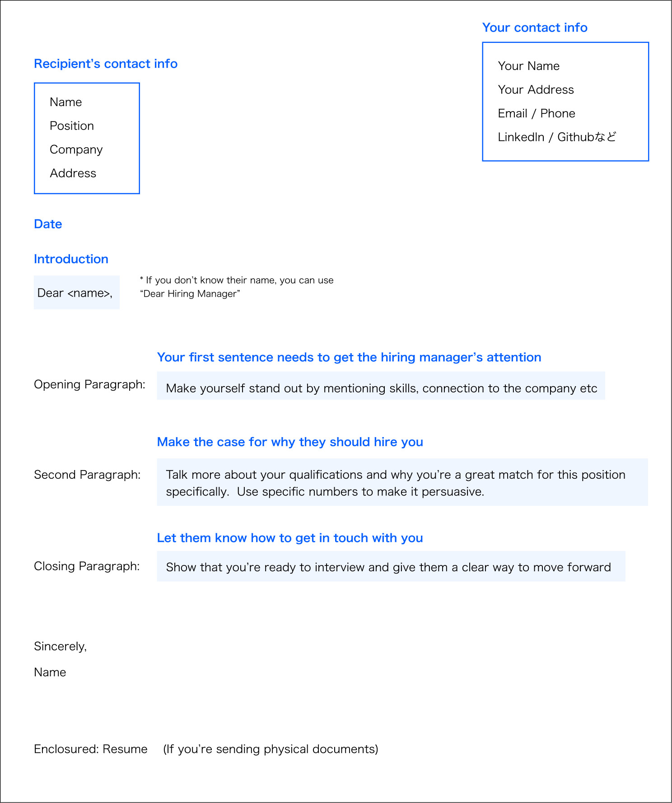This screenshot has height=803, width=672.
Task: Click the "Recipient's contact info" heading
Action: coord(106,64)
